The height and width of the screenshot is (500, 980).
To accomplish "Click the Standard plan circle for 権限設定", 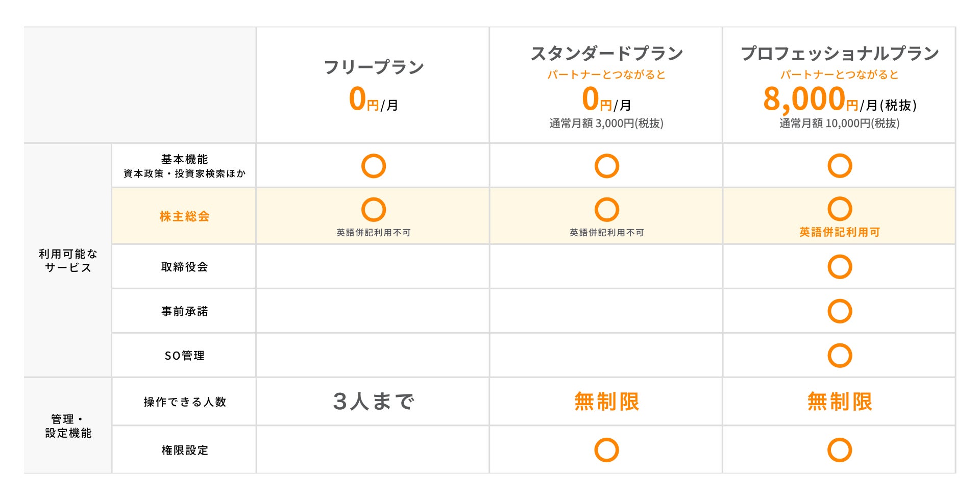I will [607, 450].
